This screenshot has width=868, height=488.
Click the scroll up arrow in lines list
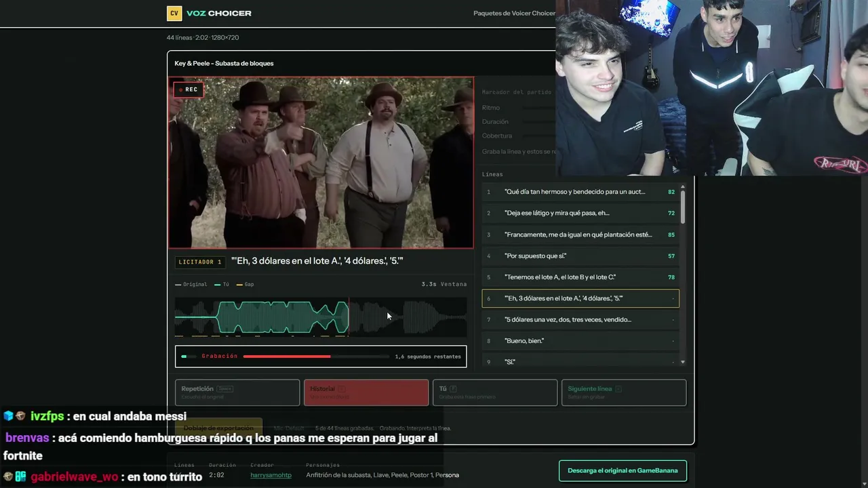[x=683, y=187]
